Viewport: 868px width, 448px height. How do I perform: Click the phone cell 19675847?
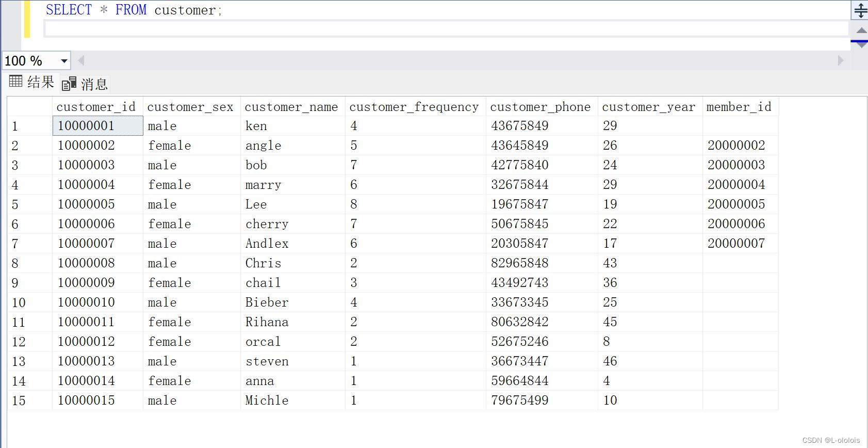tap(542, 204)
